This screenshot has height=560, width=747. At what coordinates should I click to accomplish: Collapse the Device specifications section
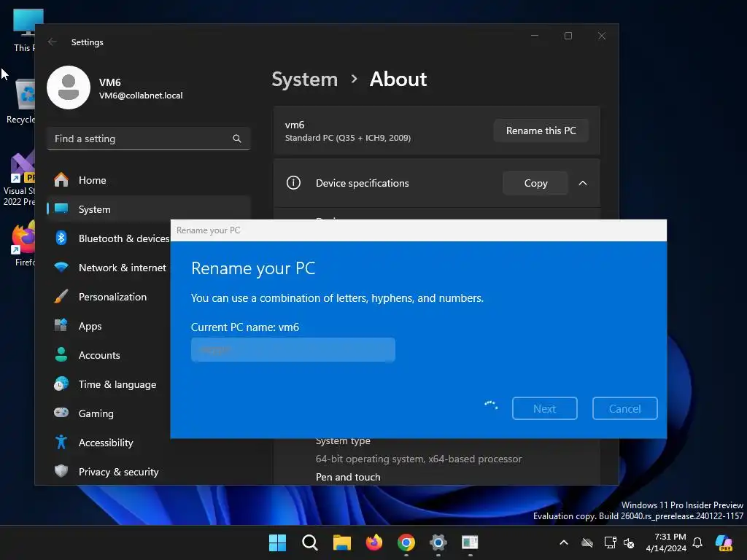(x=583, y=183)
